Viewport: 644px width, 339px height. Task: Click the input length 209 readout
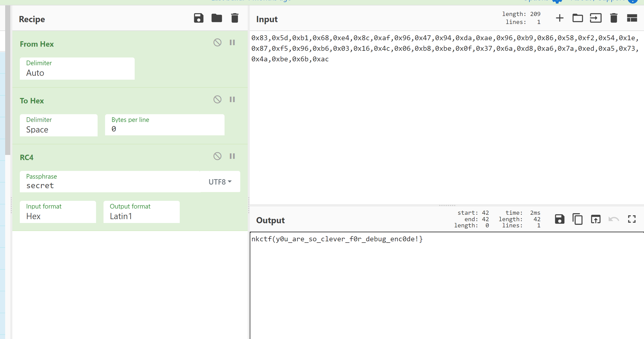pos(521,14)
